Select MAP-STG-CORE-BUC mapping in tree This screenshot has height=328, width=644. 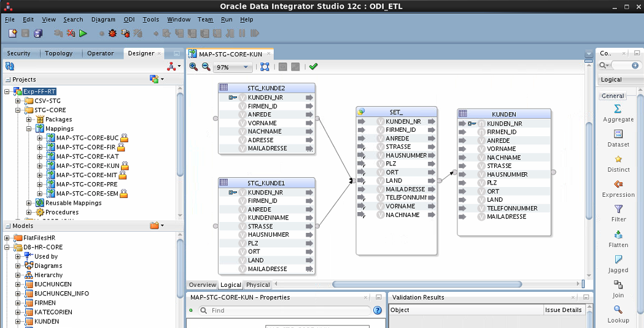[87, 138]
